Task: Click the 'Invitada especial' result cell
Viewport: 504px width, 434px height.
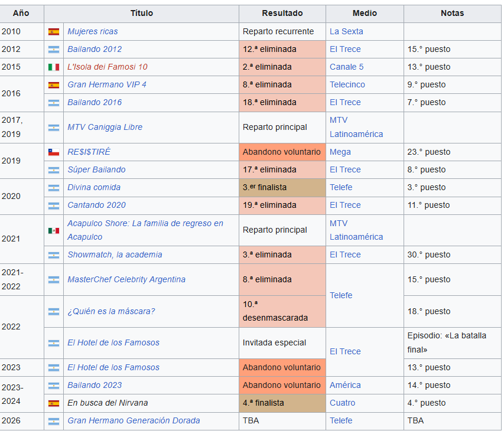Action: [x=282, y=342]
